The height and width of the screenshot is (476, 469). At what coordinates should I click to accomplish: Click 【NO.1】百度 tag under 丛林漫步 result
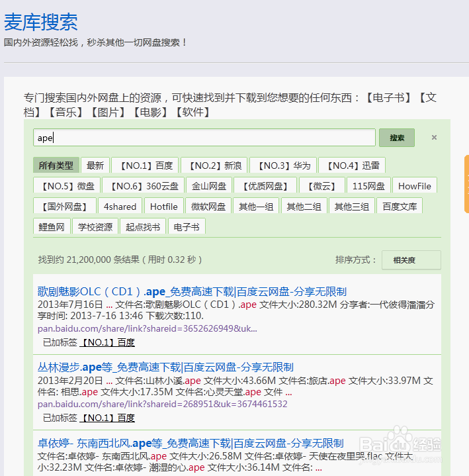tap(107, 418)
